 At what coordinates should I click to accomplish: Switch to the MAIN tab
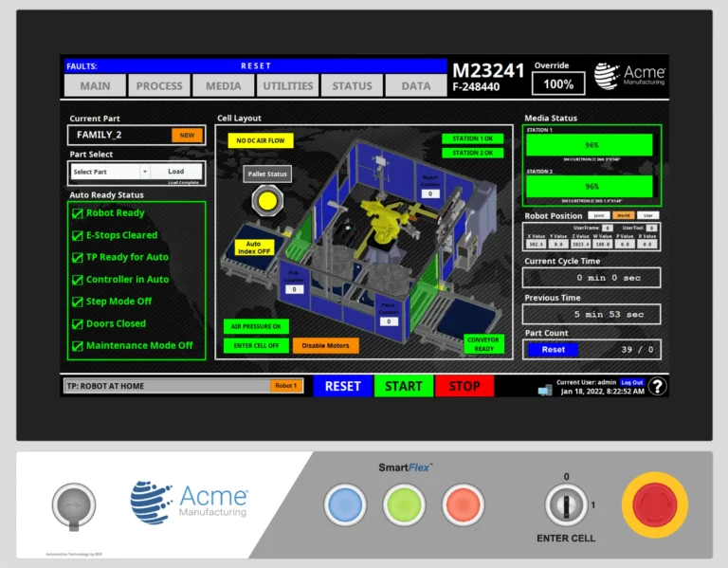click(95, 86)
